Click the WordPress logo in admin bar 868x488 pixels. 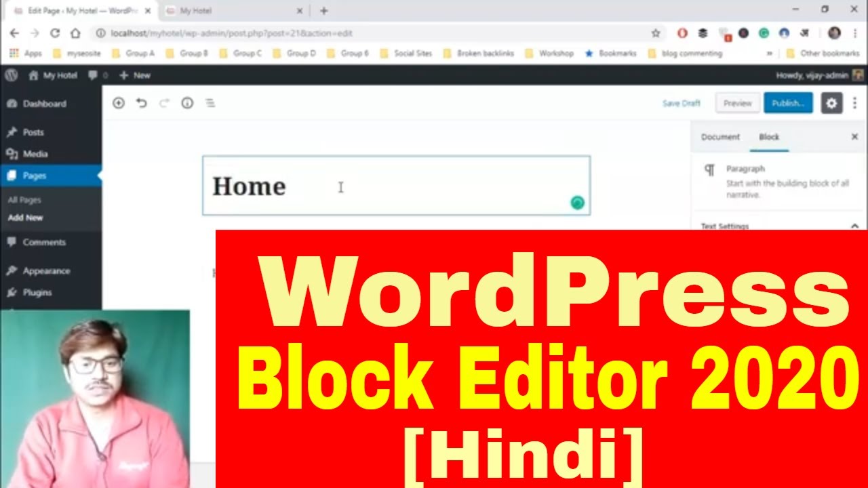pos(11,75)
